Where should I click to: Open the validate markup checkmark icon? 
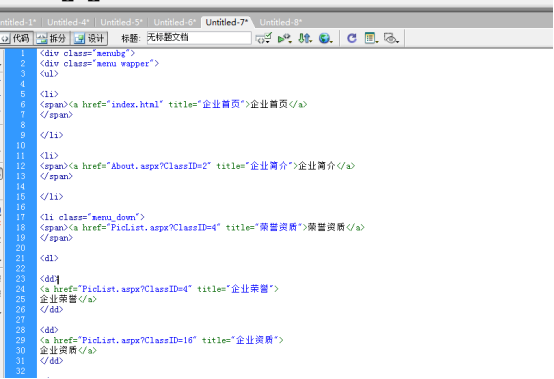(264, 38)
